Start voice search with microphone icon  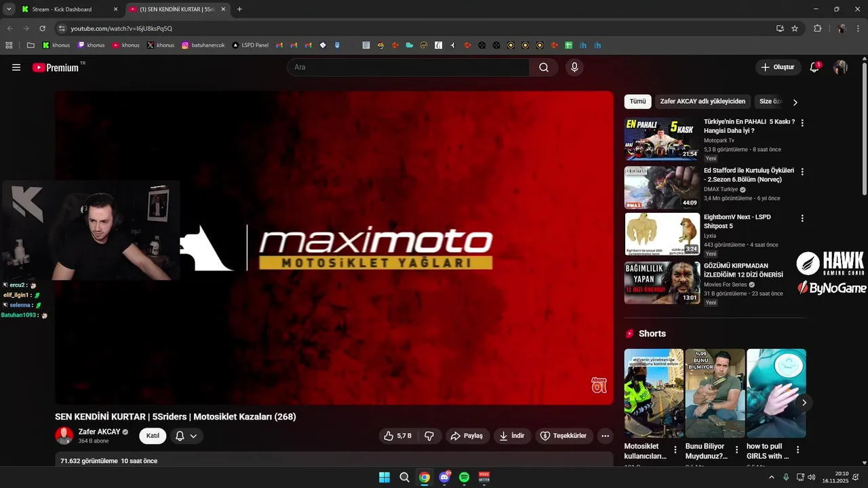(574, 67)
